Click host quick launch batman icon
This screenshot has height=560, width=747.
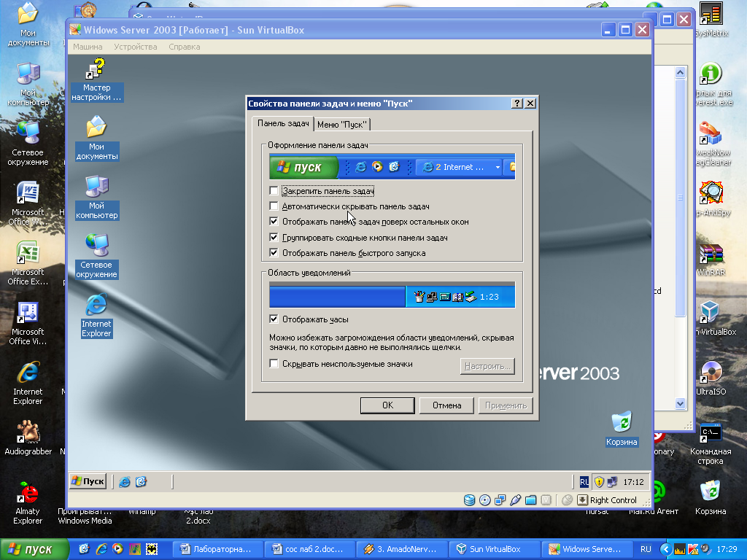coord(152,549)
